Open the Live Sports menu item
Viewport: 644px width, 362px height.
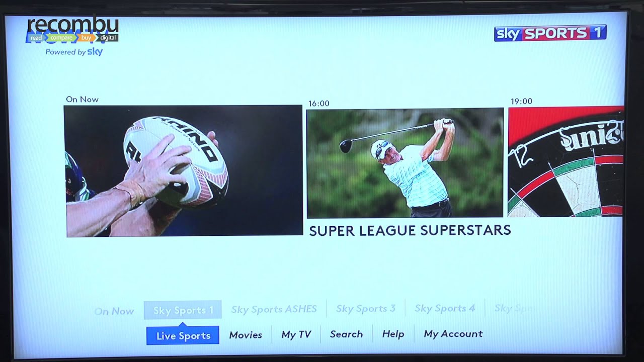[183, 335]
